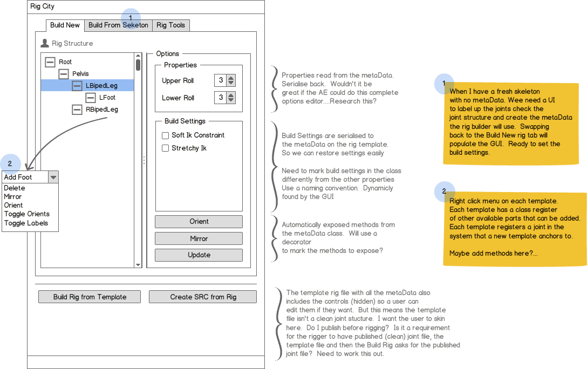Click the Mirror button
The width and height of the screenshot is (588, 369).
tap(199, 238)
